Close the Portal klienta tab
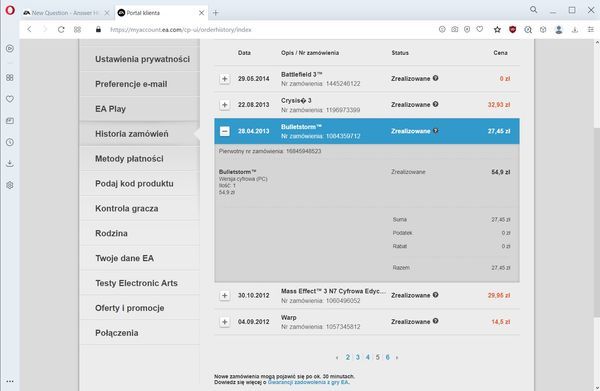 point(202,13)
